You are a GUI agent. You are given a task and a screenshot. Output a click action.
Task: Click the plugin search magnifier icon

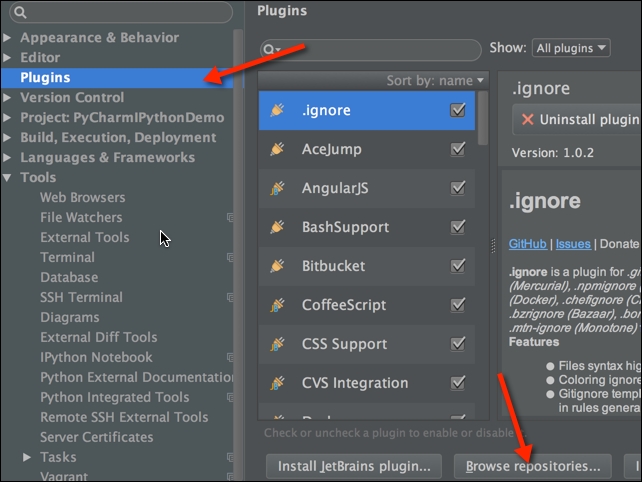coord(271,50)
